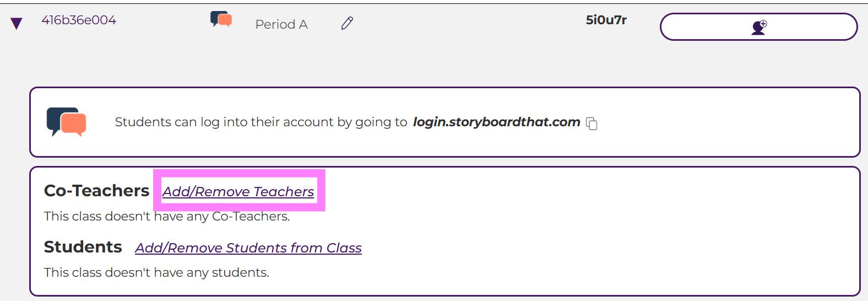Open the Add/Remove Teachers link
This screenshot has height=301, width=868.
[x=238, y=191]
